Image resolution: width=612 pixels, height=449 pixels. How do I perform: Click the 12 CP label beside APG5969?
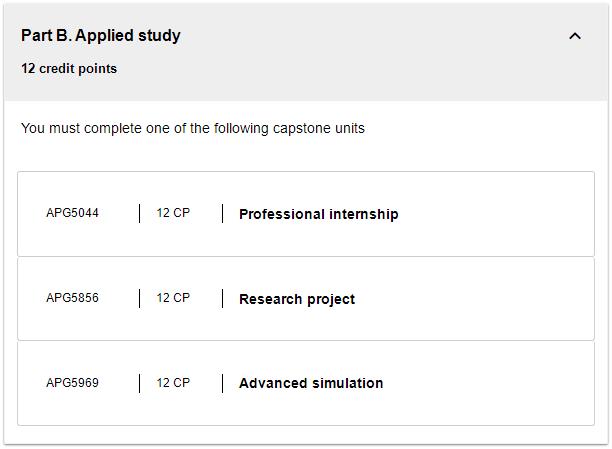(173, 383)
